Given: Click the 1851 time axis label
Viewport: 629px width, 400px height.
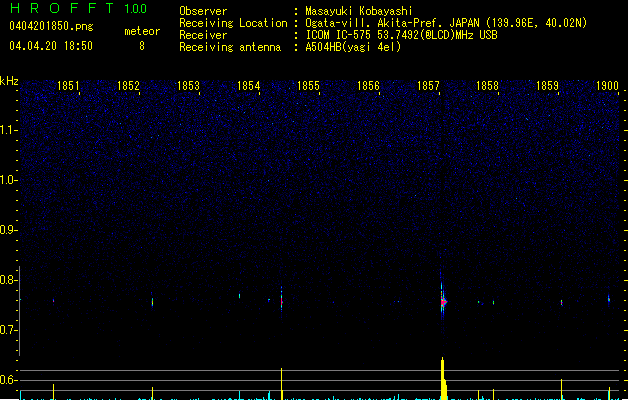Looking at the screenshot, I should [68, 85].
